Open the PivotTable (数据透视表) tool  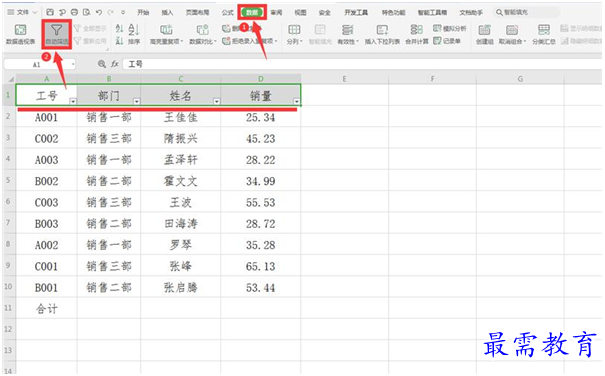[20, 34]
